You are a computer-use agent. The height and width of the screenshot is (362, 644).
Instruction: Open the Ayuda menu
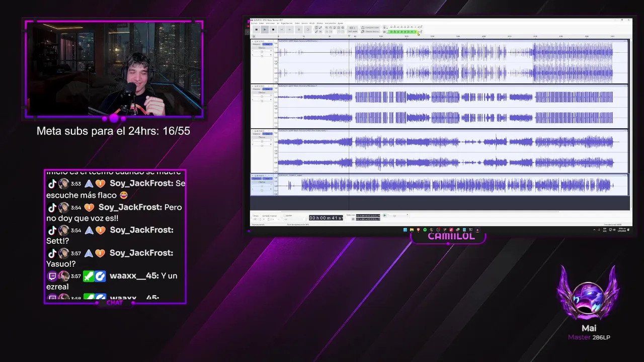click(x=341, y=23)
